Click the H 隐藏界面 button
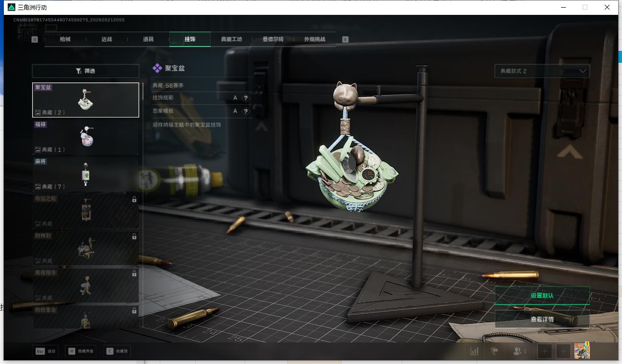The height and width of the screenshot is (364, 622). coord(81,351)
